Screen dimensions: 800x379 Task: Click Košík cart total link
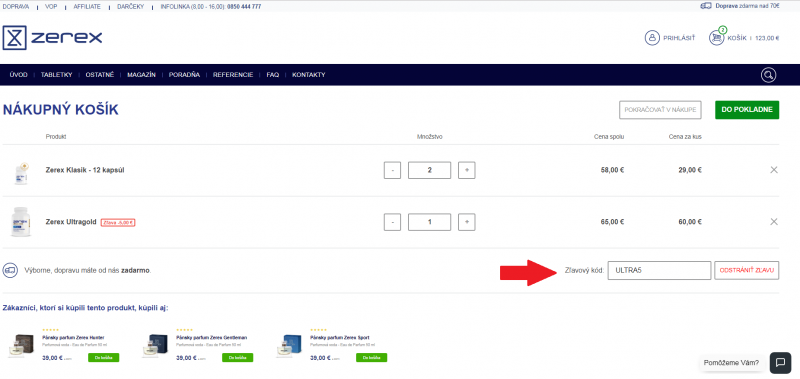coord(753,38)
